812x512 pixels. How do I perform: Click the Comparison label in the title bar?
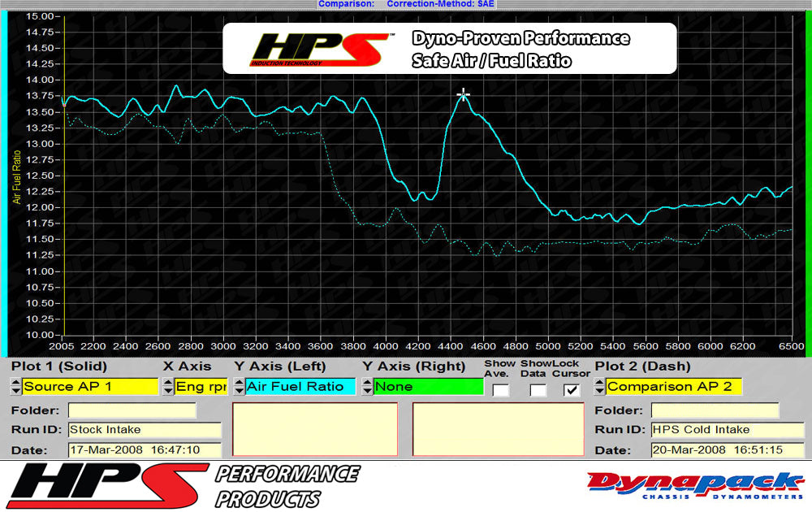(x=347, y=4)
